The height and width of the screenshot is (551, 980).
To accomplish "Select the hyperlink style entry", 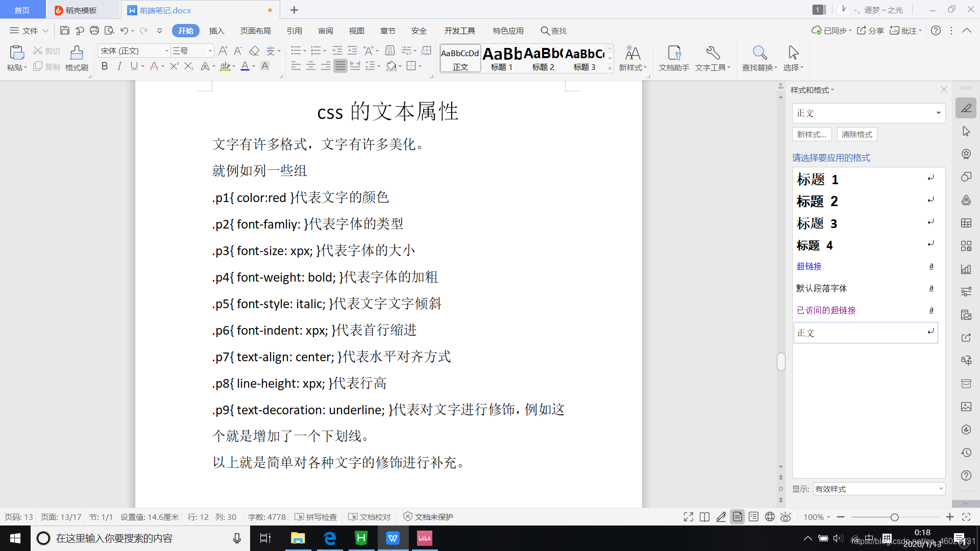I will pyautogui.click(x=866, y=266).
